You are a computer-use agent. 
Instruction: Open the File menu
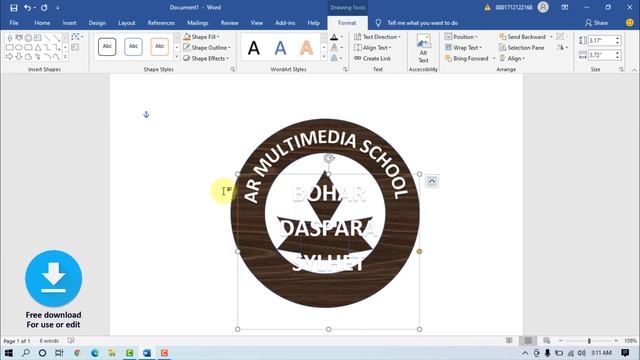[14, 23]
